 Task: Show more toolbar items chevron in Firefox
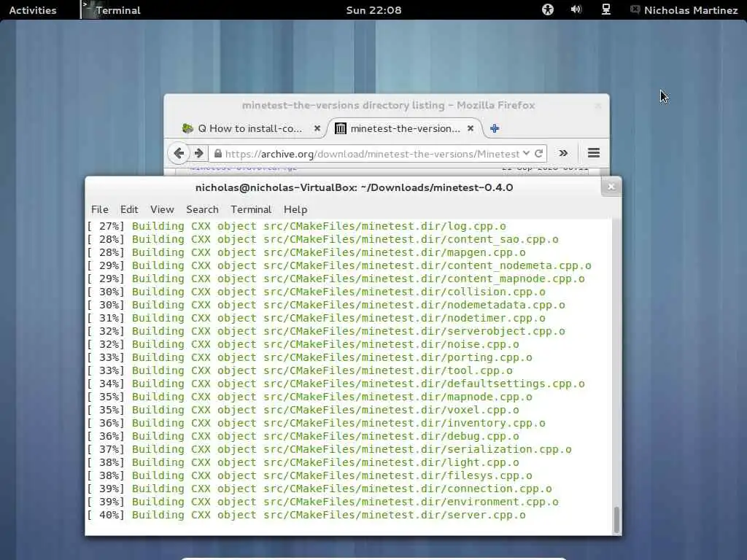click(563, 153)
